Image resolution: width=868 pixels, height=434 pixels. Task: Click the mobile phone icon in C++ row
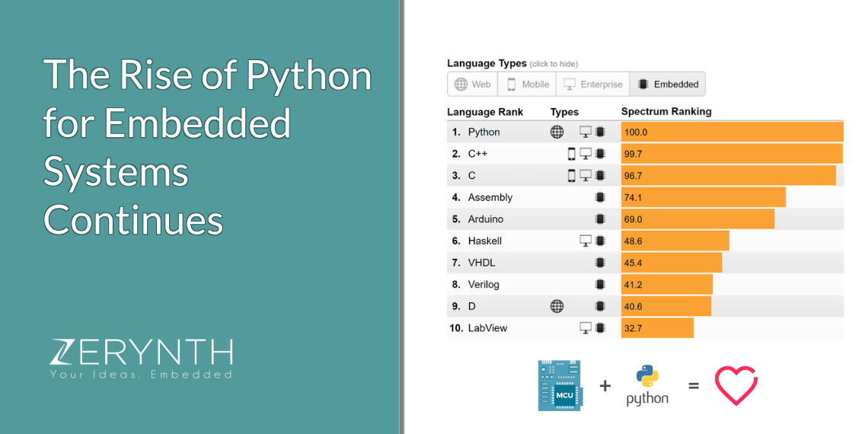pyautogui.click(x=572, y=154)
